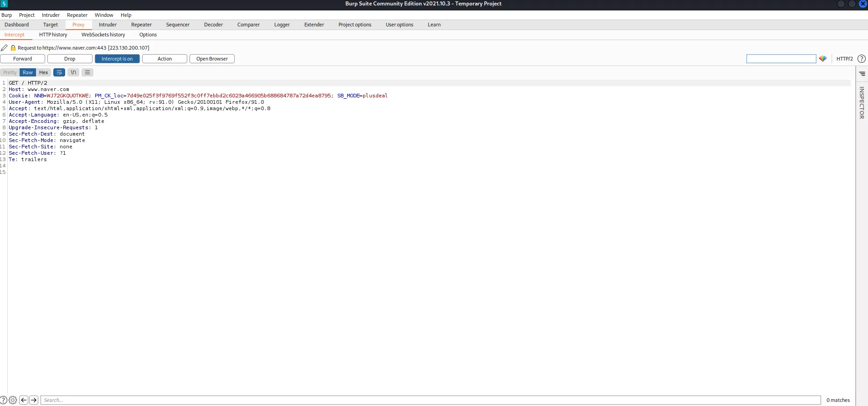The image size is (868, 406).
Task: Forward the intercepted request
Action: (23, 59)
